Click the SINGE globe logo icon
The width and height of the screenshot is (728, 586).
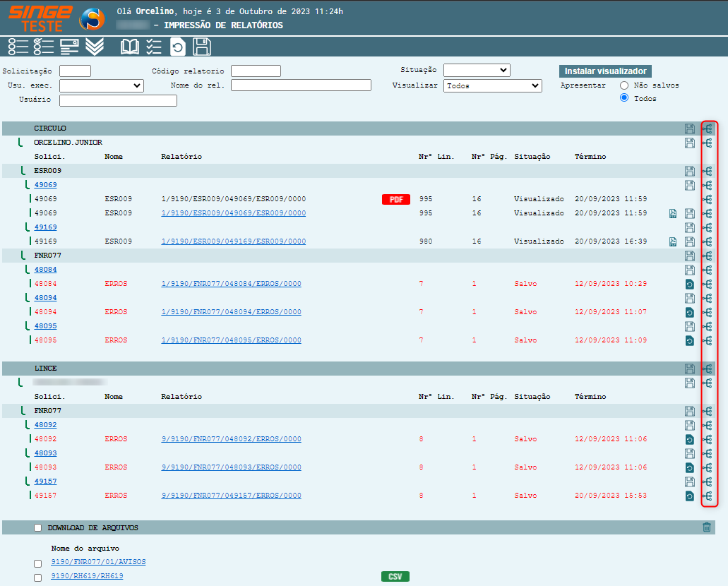pos(92,19)
